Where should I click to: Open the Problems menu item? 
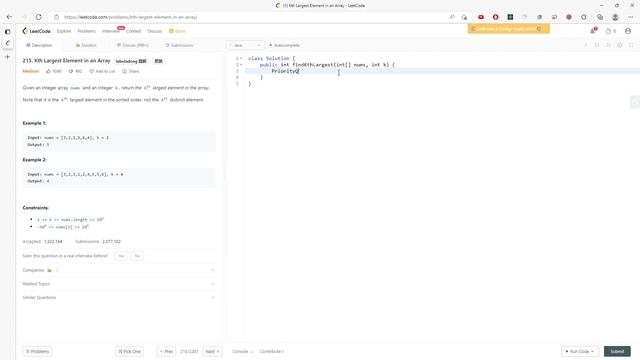point(86,31)
